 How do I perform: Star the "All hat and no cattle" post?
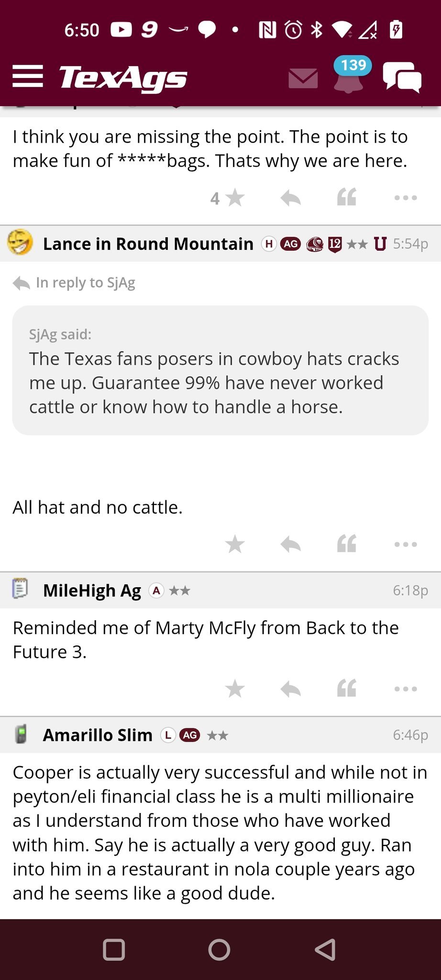coord(235,544)
